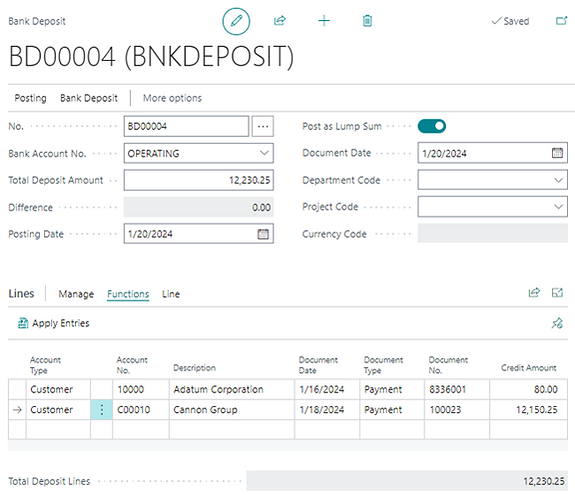Open the Posting menu
Viewport: 575px width, 495px height.
(x=30, y=98)
